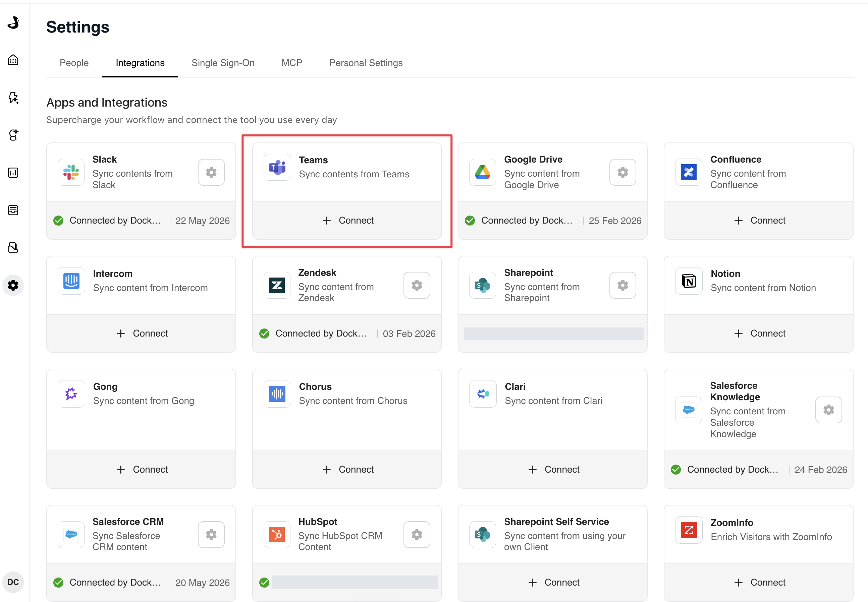868x602 pixels.
Task: Switch to Single Sign-On tab
Action: (223, 63)
